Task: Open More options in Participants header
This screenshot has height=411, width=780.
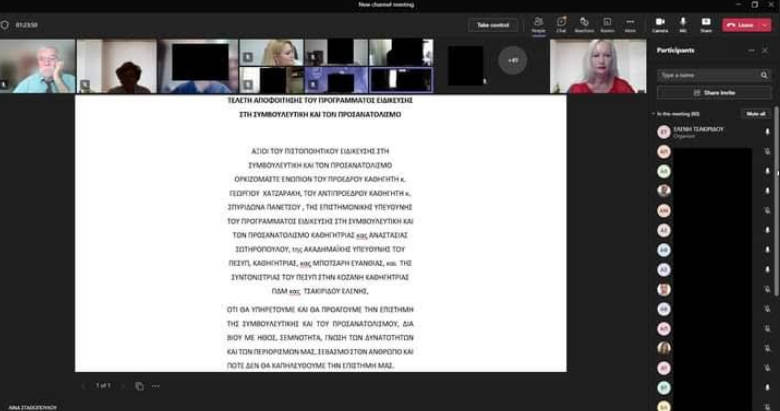Action: click(751, 50)
